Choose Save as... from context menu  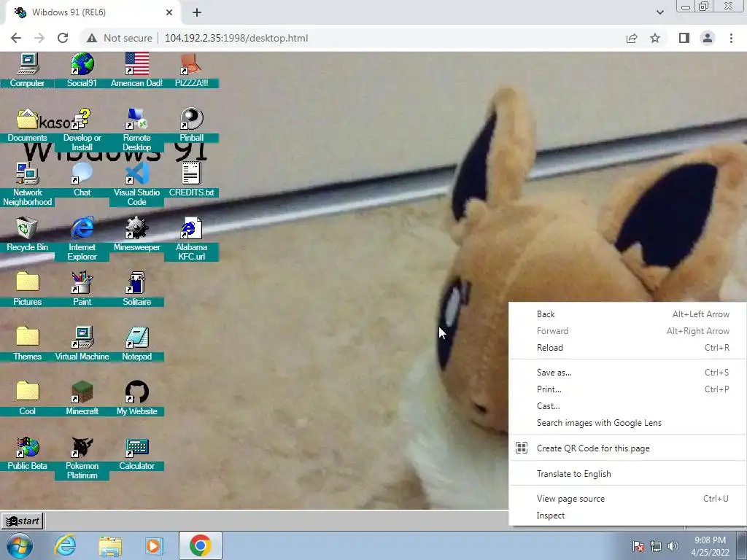click(627, 373)
